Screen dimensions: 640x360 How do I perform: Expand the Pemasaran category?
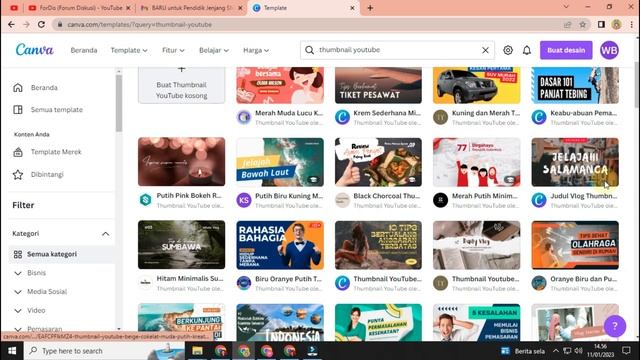[x=18, y=329]
